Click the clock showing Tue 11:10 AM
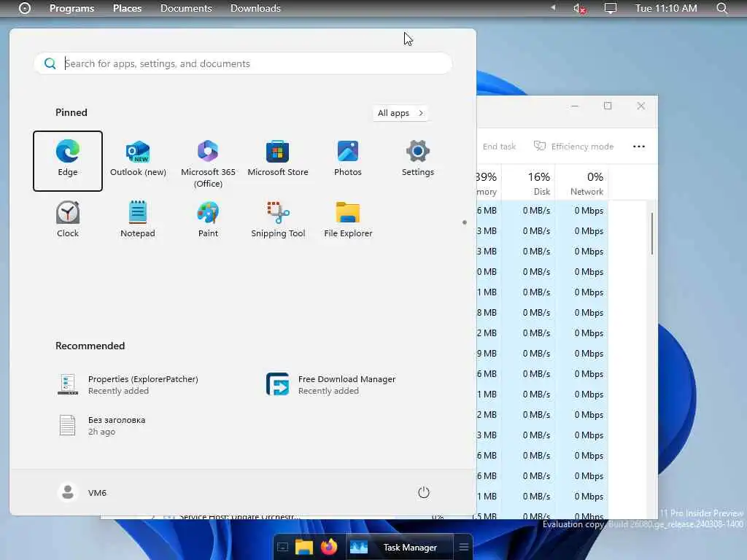Image resolution: width=747 pixels, height=560 pixels. coord(666,8)
